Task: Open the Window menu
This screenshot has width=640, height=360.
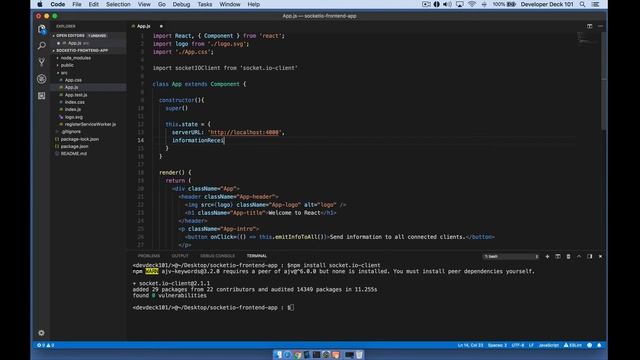Action: point(230,4)
